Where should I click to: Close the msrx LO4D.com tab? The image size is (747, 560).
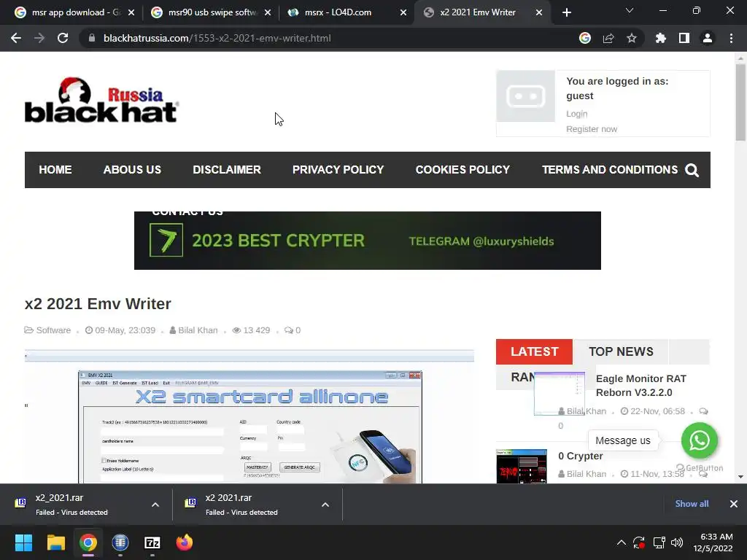403,12
